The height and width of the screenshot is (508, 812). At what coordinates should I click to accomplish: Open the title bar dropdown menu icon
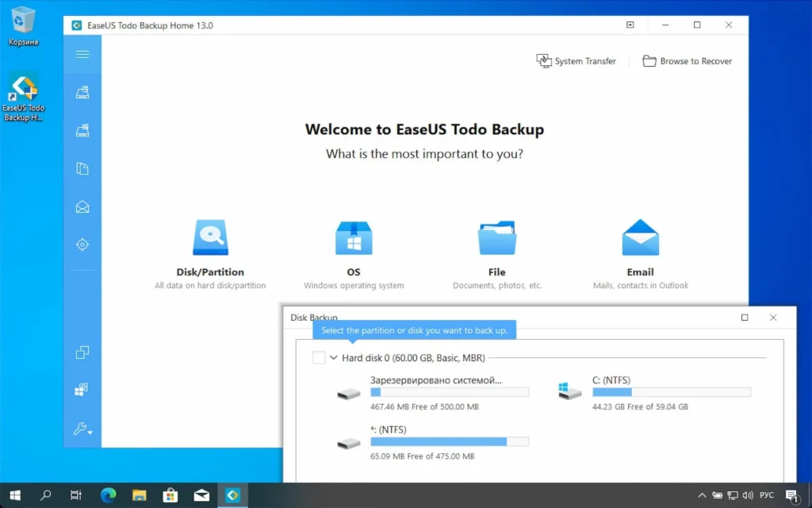click(630, 25)
